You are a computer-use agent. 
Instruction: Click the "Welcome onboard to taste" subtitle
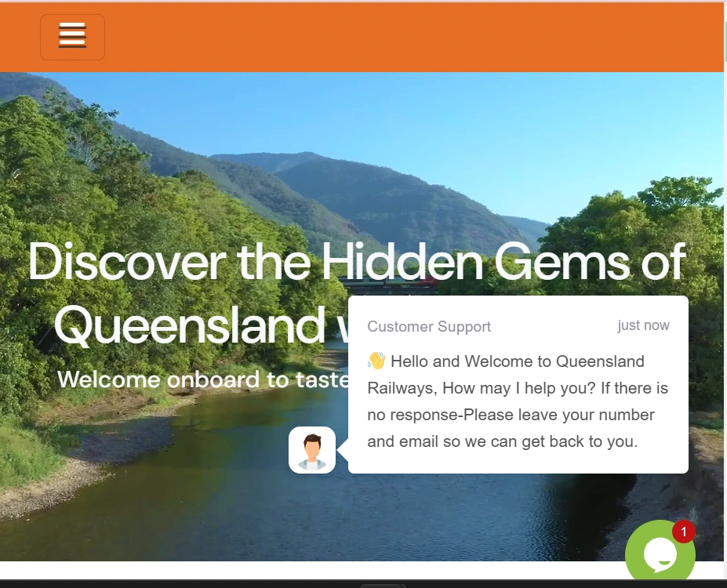point(203,379)
